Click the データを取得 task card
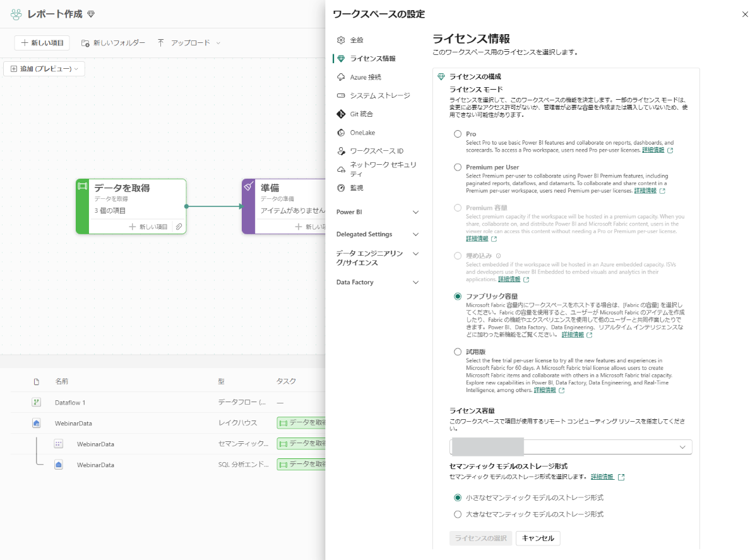This screenshot has width=755, height=560. [x=131, y=206]
